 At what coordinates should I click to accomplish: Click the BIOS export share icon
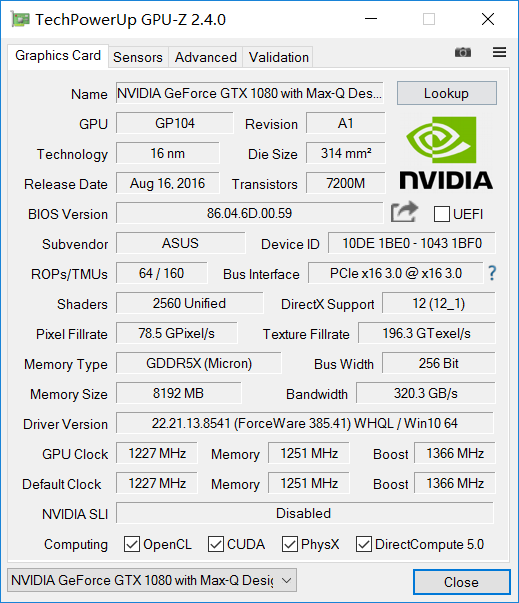pyautogui.click(x=404, y=212)
